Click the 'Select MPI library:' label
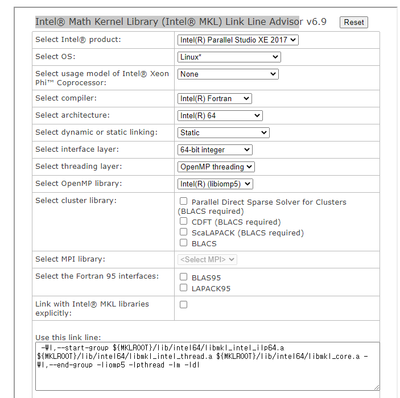Viewport: 400px width, 398px height. click(70, 259)
